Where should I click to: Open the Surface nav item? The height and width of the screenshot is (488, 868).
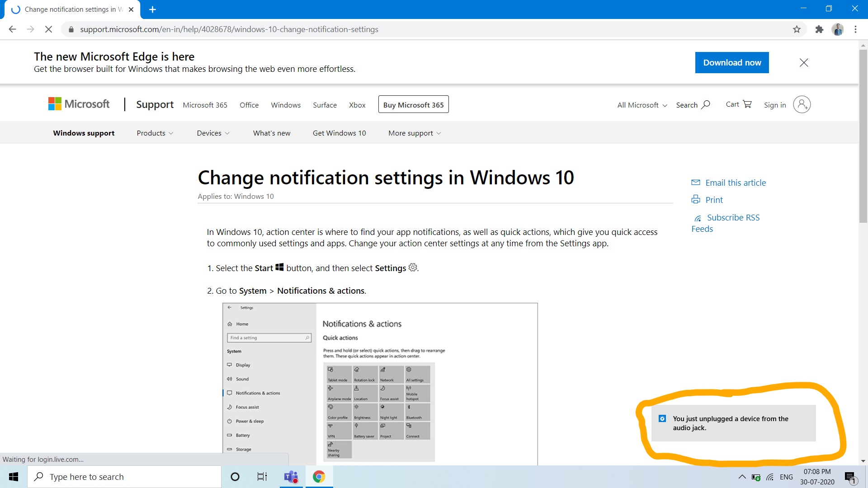325,105
